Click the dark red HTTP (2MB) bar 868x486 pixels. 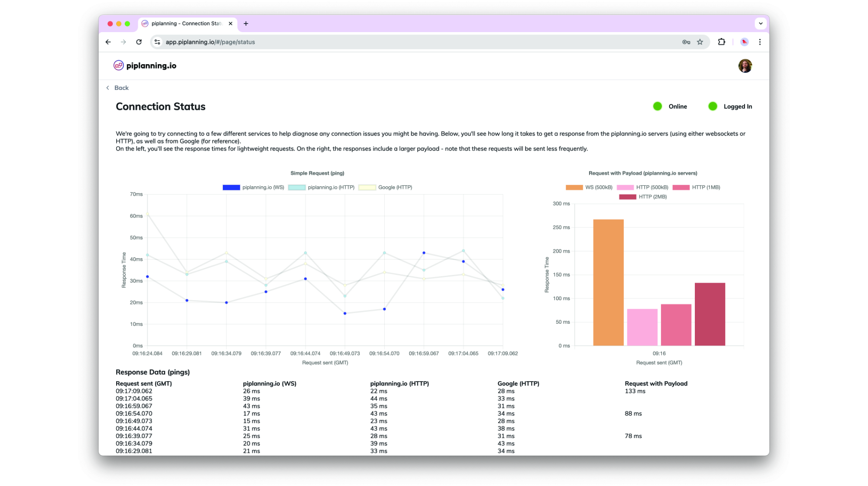point(710,314)
